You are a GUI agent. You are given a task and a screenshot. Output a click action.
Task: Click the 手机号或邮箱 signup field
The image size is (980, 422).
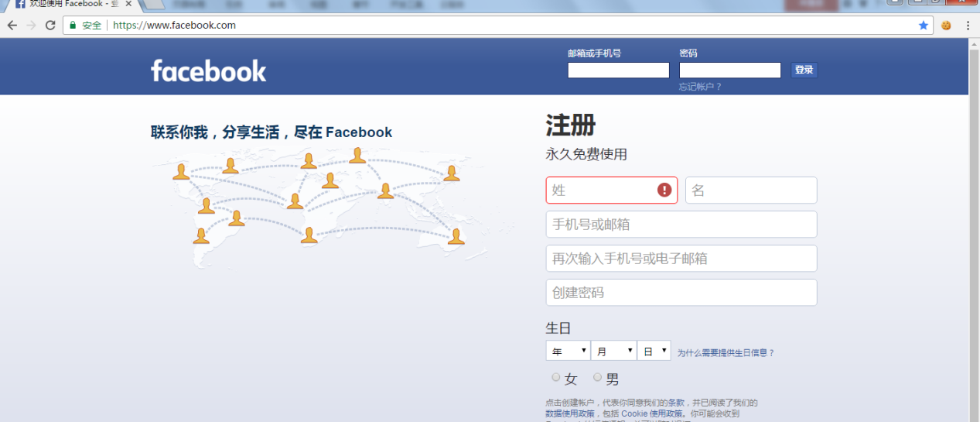[681, 225]
